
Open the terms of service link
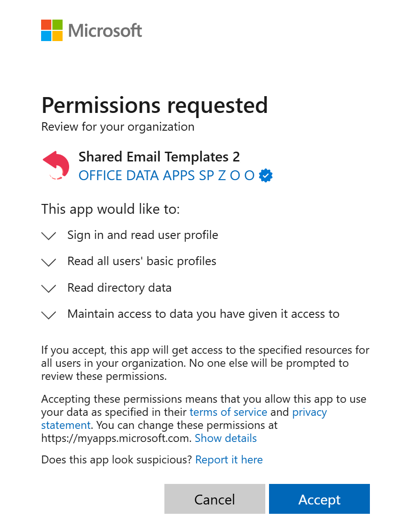(228, 412)
